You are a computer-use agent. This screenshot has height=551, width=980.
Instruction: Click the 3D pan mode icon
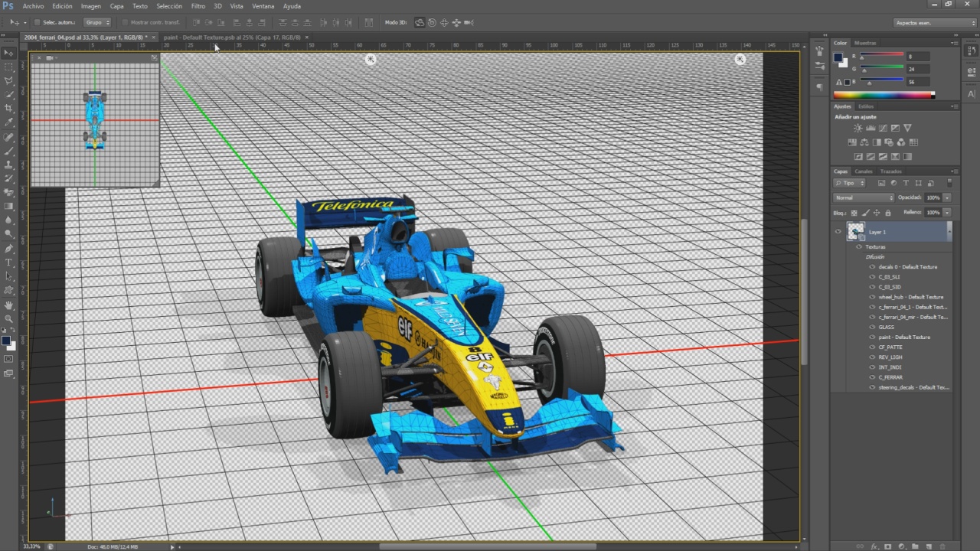[444, 23]
